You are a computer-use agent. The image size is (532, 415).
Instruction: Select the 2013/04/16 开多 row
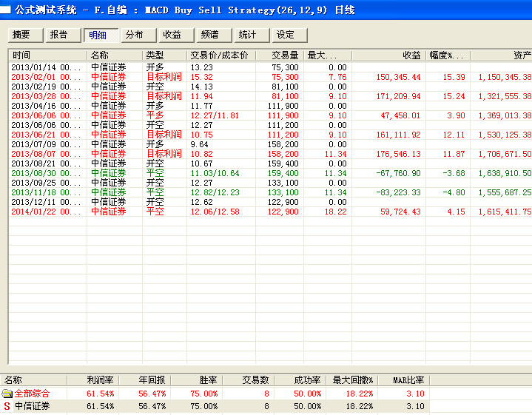pos(270,106)
